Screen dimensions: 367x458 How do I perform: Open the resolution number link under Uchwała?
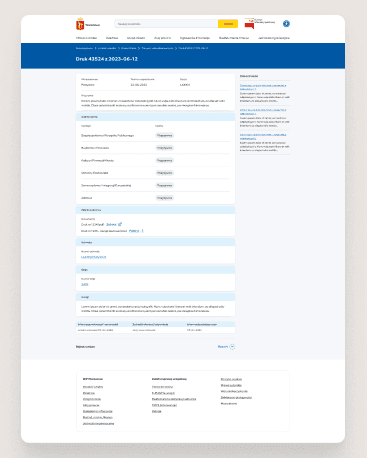click(x=94, y=257)
